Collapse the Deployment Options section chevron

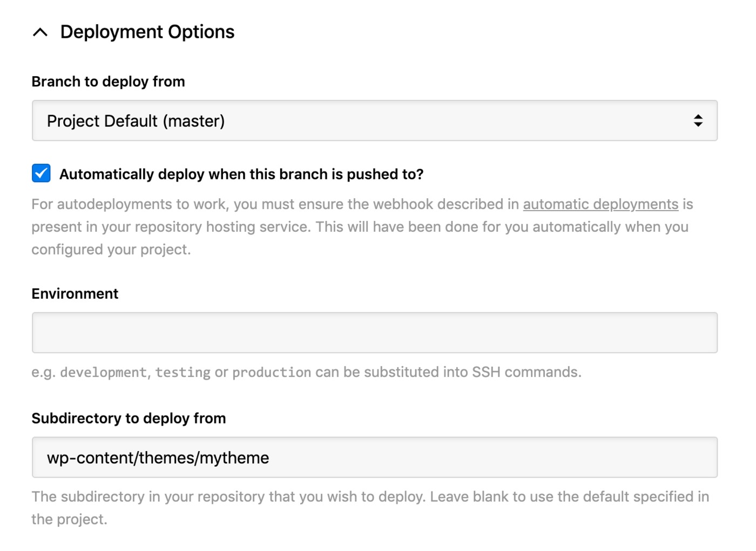click(40, 32)
